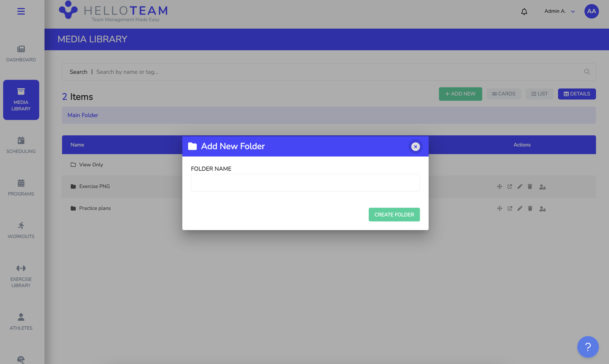Go to Scheduling in the sidebar

[x=21, y=145]
